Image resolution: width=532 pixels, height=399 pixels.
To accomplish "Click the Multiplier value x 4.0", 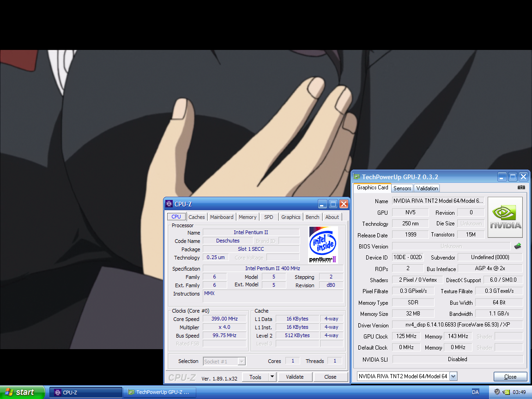I will click(x=224, y=327).
